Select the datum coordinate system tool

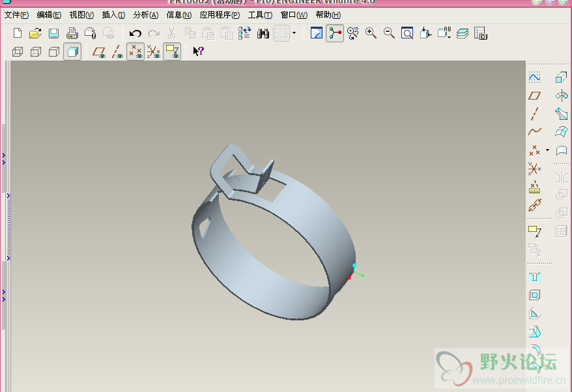pos(534,169)
